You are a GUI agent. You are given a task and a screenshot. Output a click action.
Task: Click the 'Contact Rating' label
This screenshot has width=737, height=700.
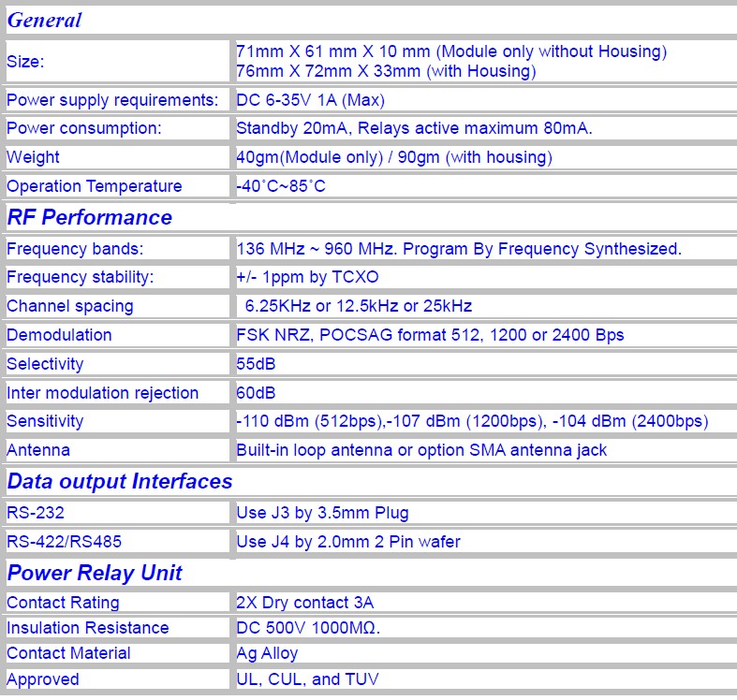(63, 603)
